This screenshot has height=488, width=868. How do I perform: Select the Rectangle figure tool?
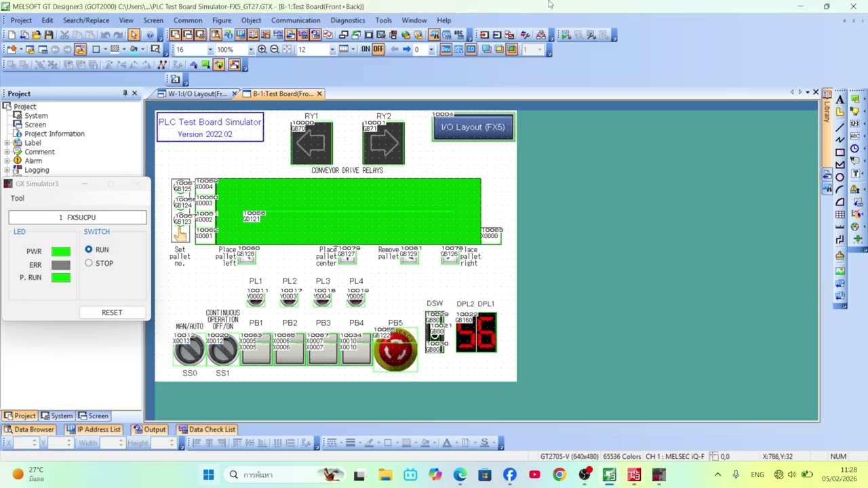(x=840, y=151)
